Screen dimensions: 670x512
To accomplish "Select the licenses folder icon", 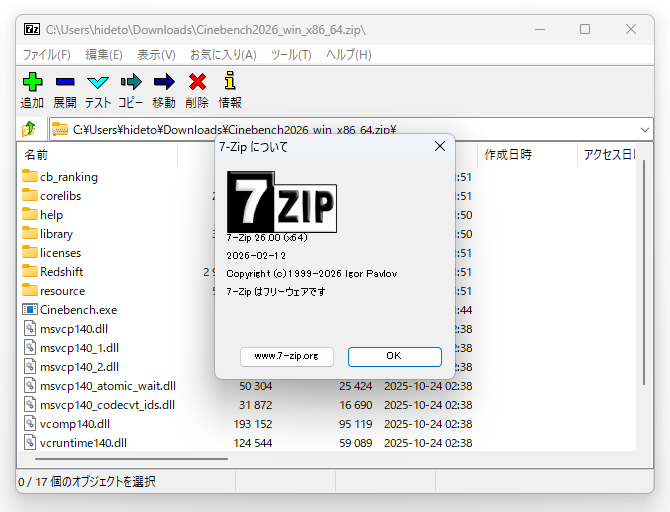I will coord(29,252).
